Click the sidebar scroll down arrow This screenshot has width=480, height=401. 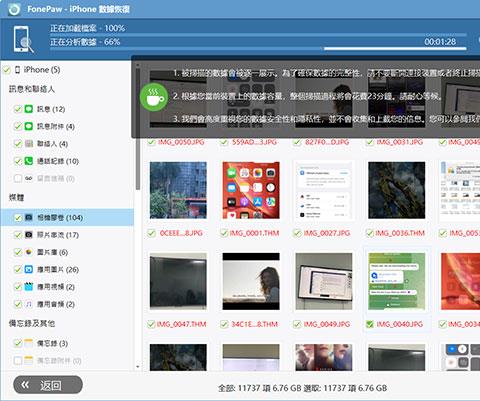point(138,367)
